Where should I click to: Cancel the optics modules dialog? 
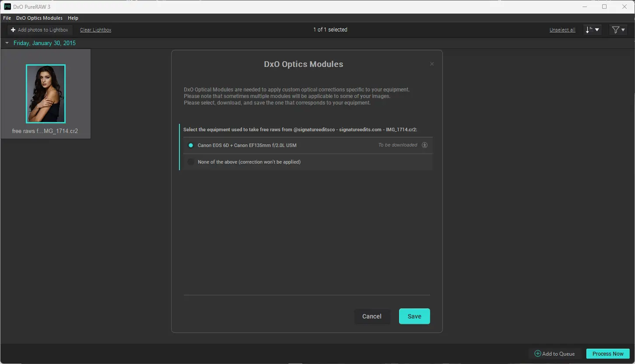tap(372, 316)
